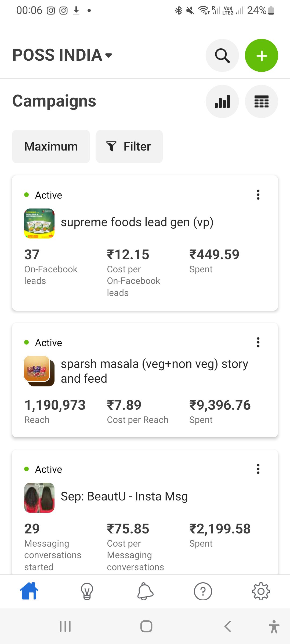Open the lightbulb recommendations tab
The image size is (290, 644).
tap(87, 591)
